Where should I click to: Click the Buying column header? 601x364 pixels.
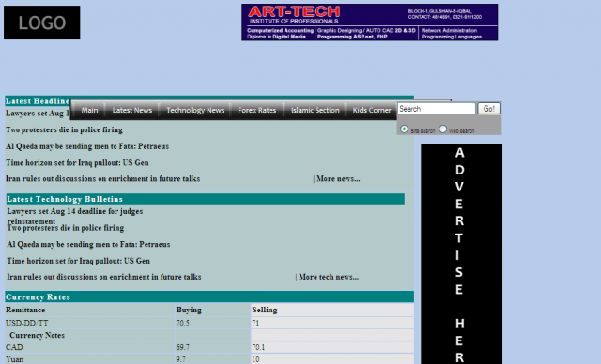pos(189,310)
